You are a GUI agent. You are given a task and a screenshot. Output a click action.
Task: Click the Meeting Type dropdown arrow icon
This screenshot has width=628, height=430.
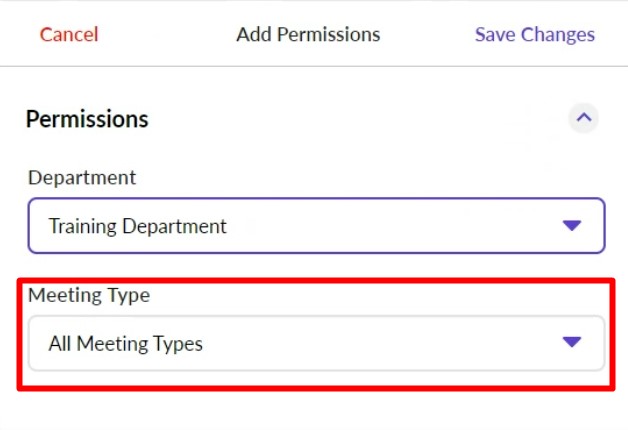point(572,342)
